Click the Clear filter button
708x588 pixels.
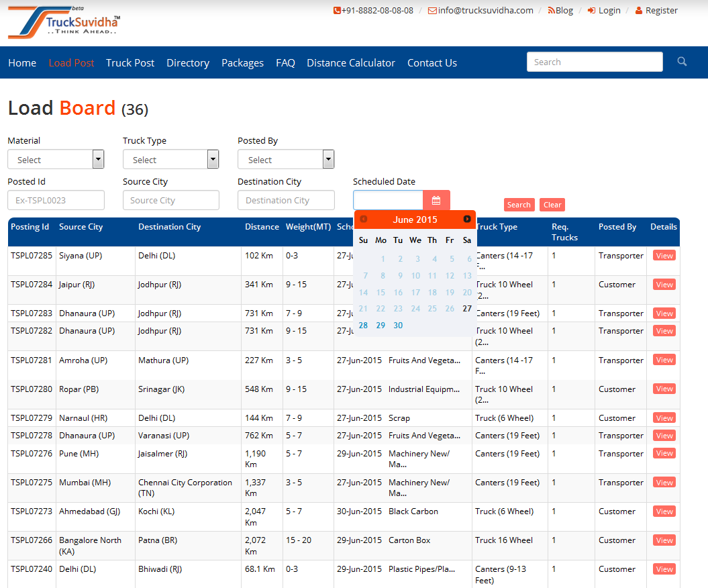[552, 205]
